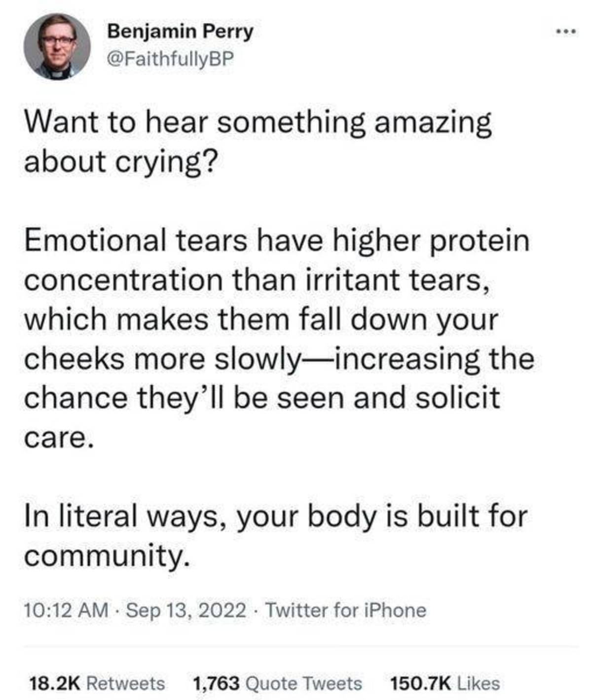Viewport: 592px width, 700px height.
Task: Open the Likes label
Action: click(x=479, y=684)
